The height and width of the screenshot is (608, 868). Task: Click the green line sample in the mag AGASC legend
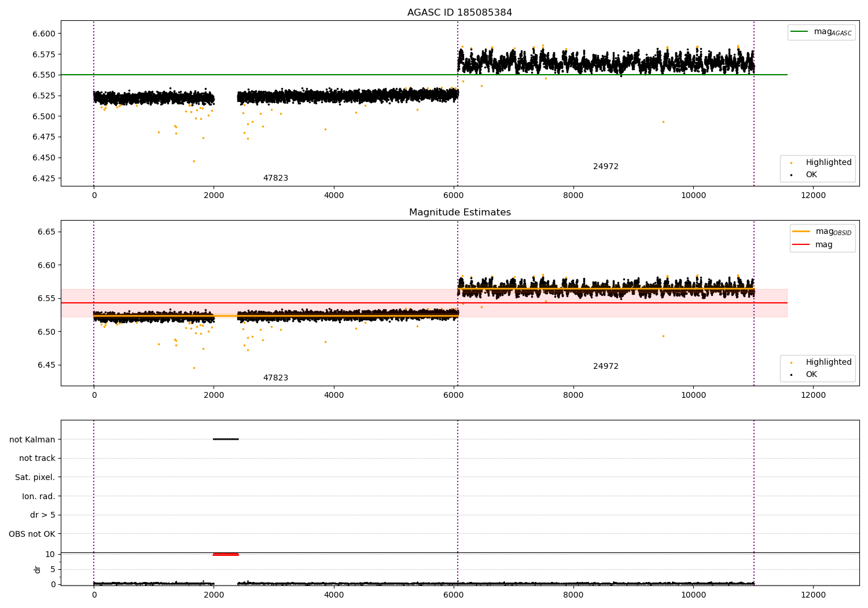800,32
